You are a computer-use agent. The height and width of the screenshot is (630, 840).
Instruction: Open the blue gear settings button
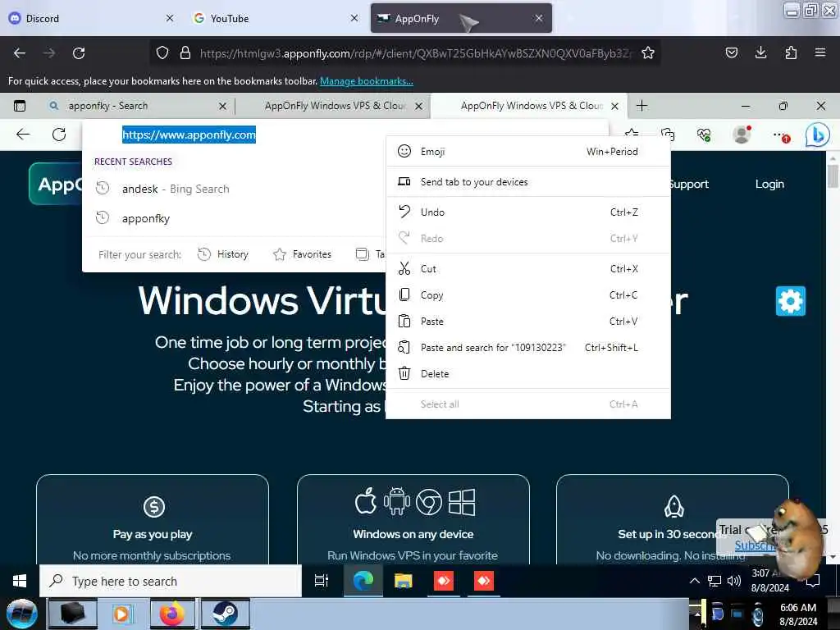click(790, 301)
